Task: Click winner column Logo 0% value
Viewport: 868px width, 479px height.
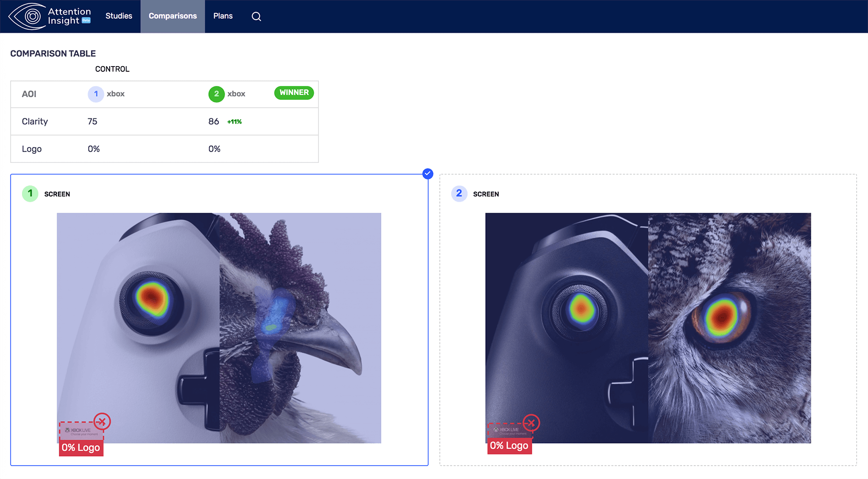Action: (215, 149)
